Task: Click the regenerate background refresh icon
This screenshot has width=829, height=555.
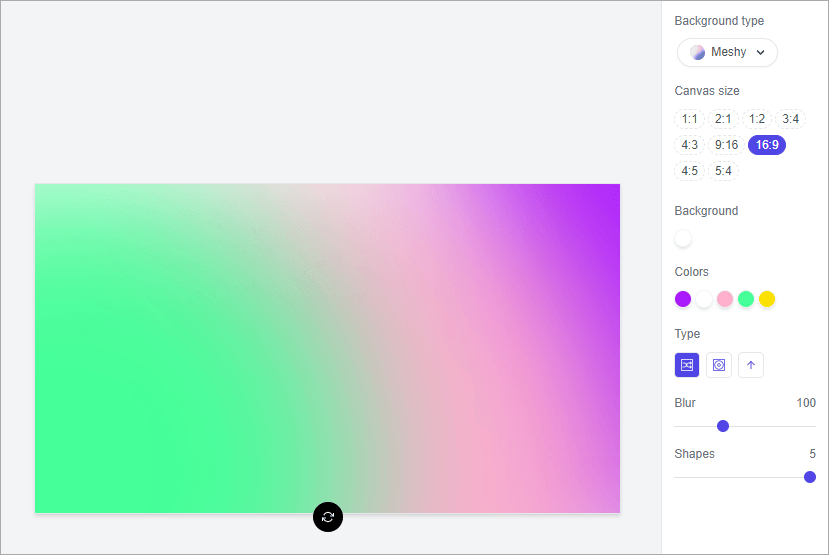Action: [328, 517]
